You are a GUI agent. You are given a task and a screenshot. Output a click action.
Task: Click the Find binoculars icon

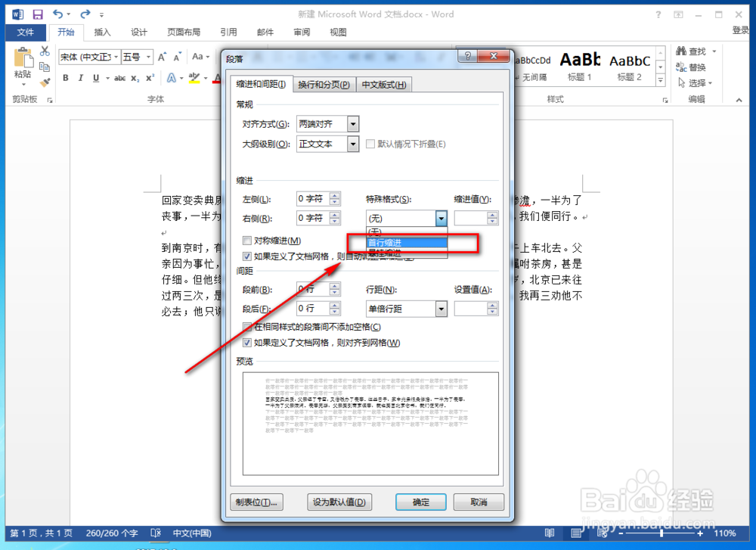(x=681, y=51)
